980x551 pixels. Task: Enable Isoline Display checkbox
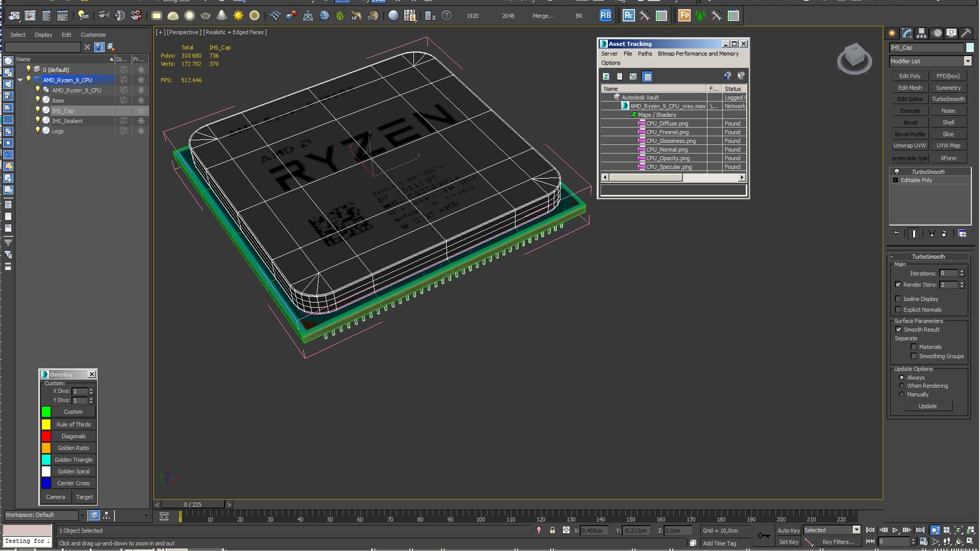(898, 299)
